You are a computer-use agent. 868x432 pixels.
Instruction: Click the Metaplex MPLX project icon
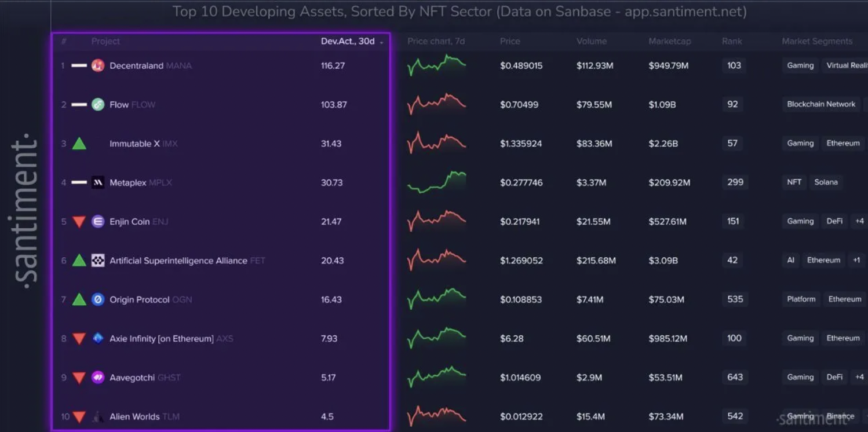coord(98,182)
